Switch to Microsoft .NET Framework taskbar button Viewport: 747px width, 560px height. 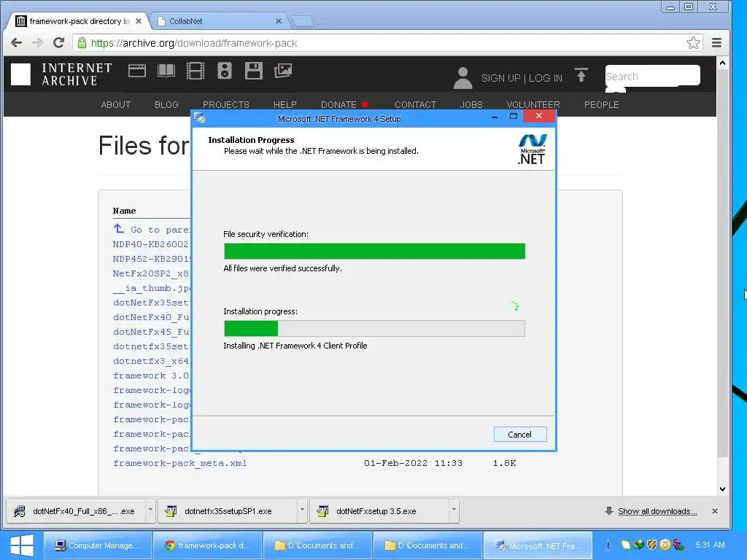pyautogui.click(x=538, y=545)
